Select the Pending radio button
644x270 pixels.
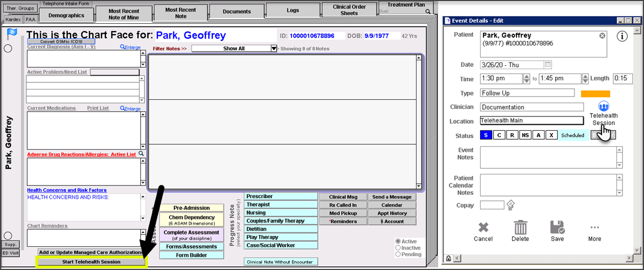(398, 255)
